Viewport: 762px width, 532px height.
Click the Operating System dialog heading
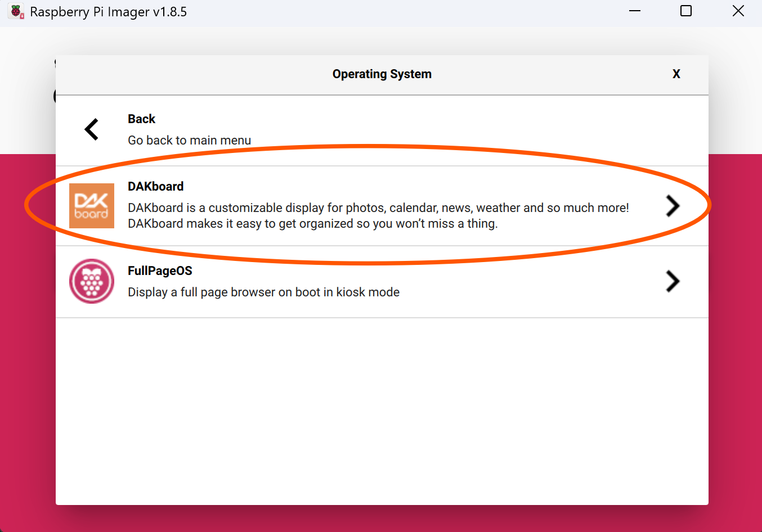click(x=382, y=74)
